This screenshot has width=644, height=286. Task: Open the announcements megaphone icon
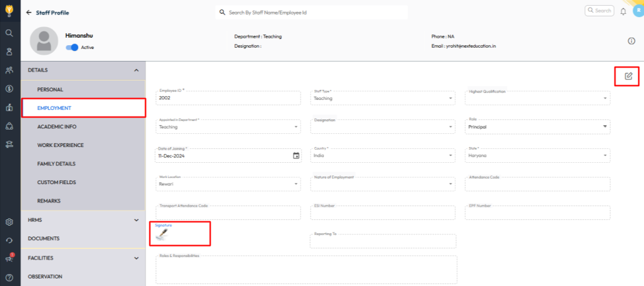point(9,258)
